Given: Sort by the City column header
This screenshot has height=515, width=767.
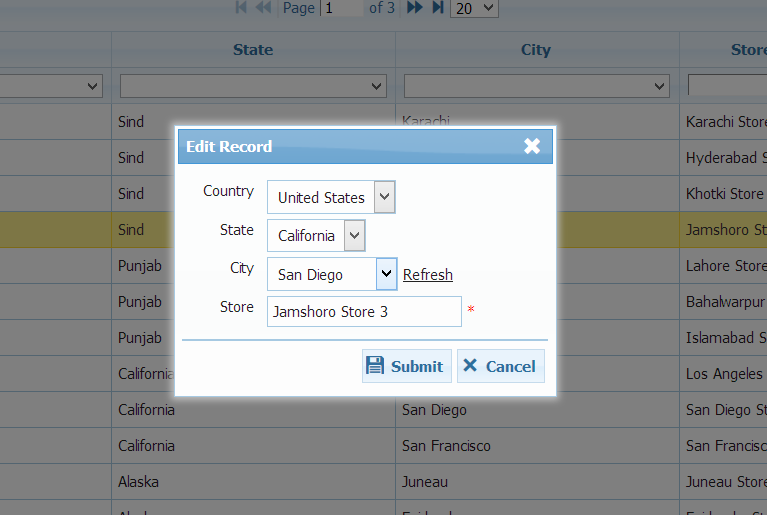Looking at the screenshot, I should (536, 50).
